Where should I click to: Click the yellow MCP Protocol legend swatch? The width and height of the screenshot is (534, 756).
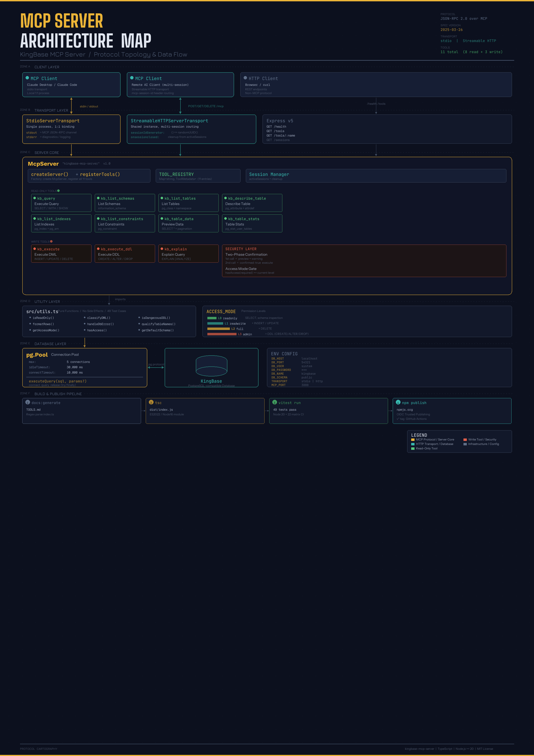pyautogui.click(x=413, y=439)
